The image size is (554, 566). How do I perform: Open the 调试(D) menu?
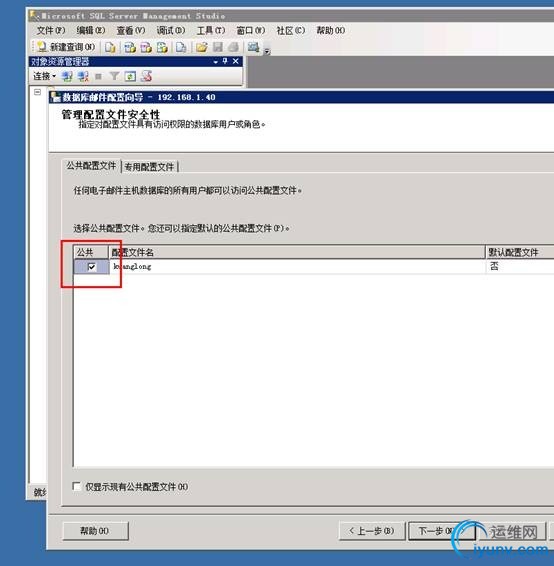click(x=171, y=30)
